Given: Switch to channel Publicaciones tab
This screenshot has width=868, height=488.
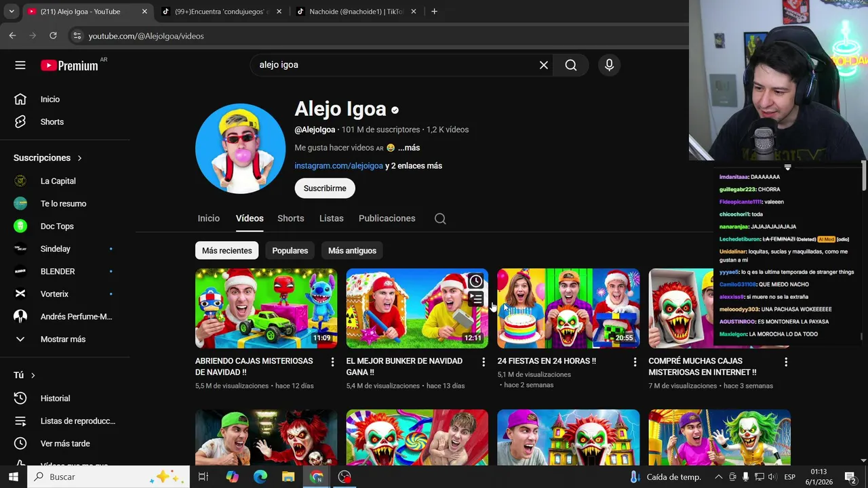Looking at the screenshot, I should (387, 218).
